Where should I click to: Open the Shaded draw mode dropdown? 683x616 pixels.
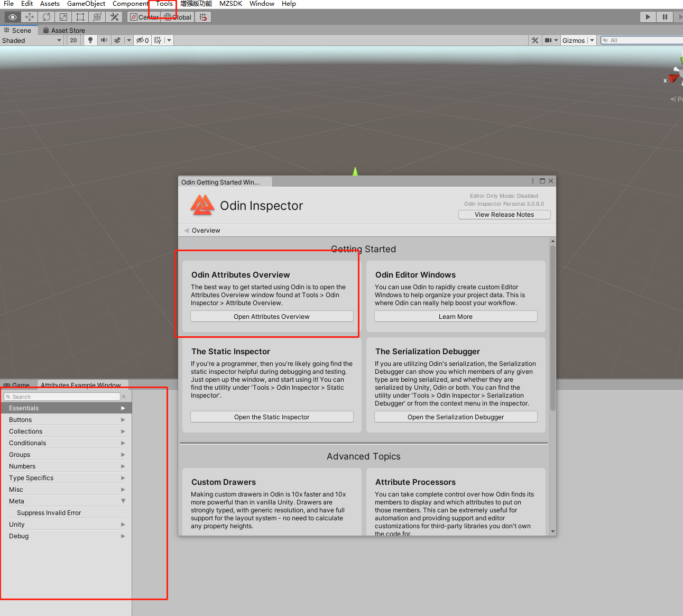tap(32, 40)
